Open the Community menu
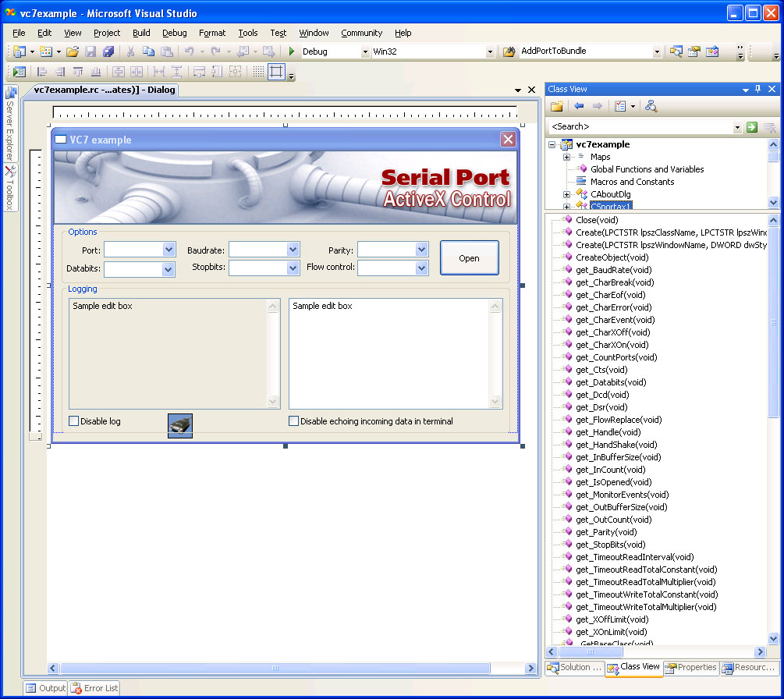Viewport: 784px width, 699px height. (x=361, y=33)
